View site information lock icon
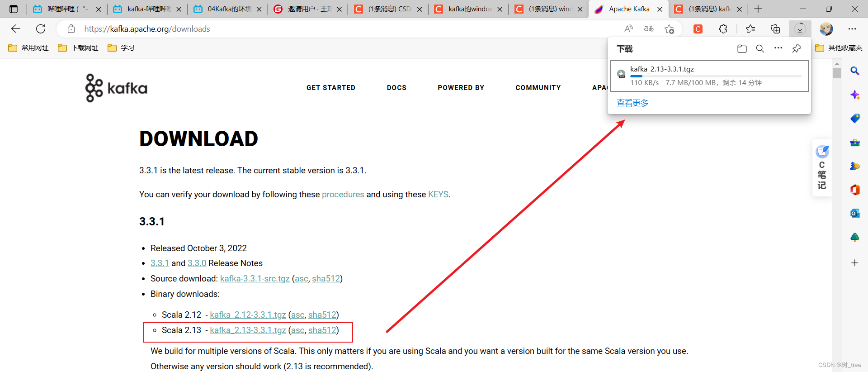The height and width of the screenshot is (372, 868). coord(71,29)
